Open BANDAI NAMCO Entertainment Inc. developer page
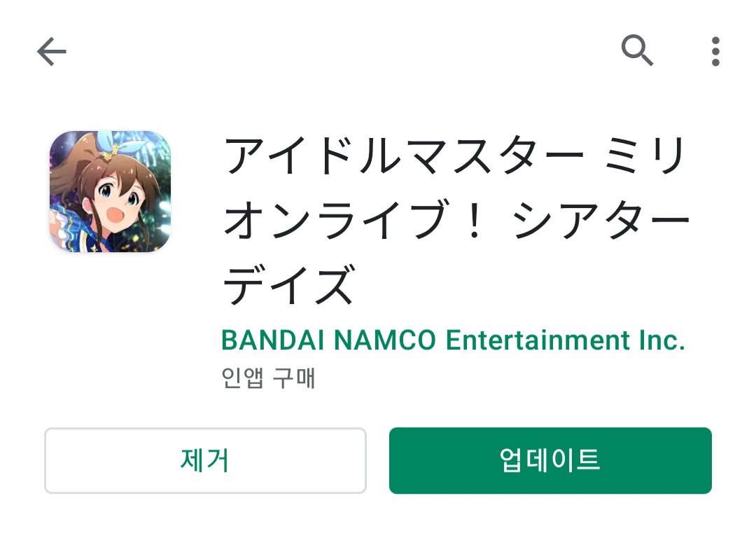 click(x=453, y=340)
